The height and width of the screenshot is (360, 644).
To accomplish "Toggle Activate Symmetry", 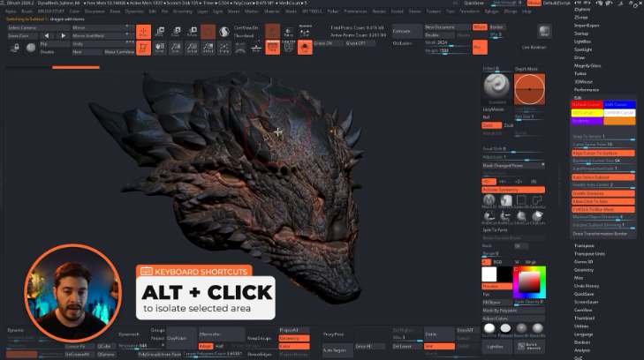I will pyautogui.click(x=513, y=190).
